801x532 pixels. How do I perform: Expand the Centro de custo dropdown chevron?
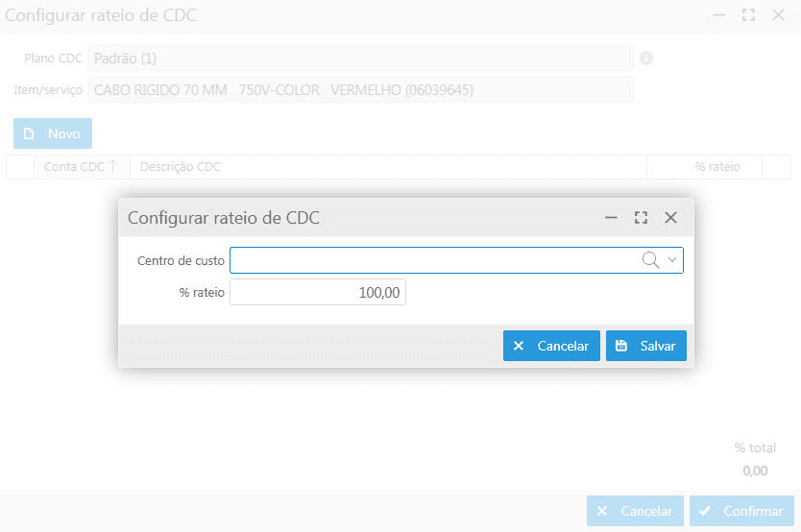point(672,260)
